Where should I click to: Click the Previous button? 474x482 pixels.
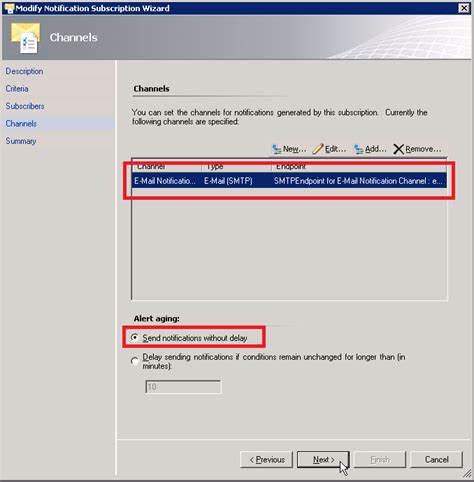click(x=266, y=460)
